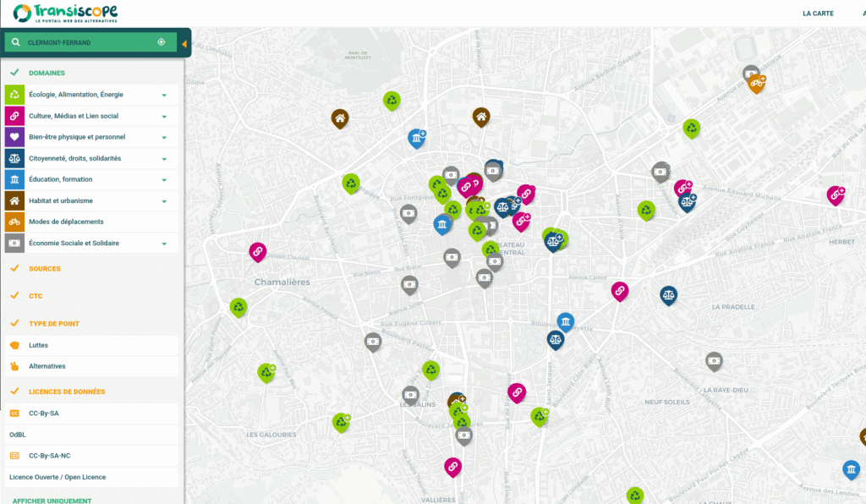Click the orange bicycle Modes de déplacements icon
Screen dimensions: 866x504
pos(14,222)
